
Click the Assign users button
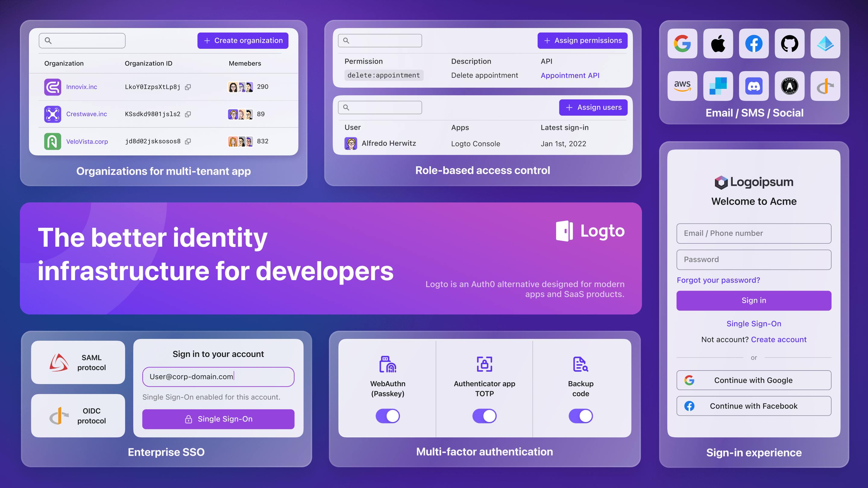(593, 108)
